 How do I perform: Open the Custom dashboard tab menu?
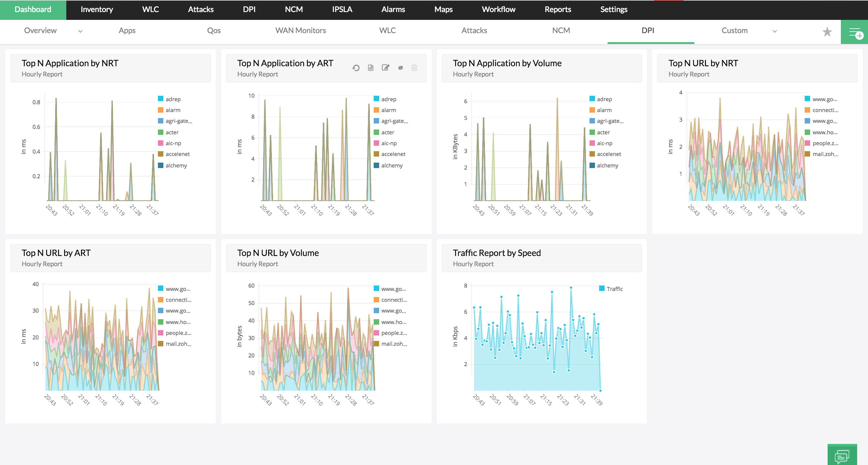pyautogui.click(x=734, y=31)
